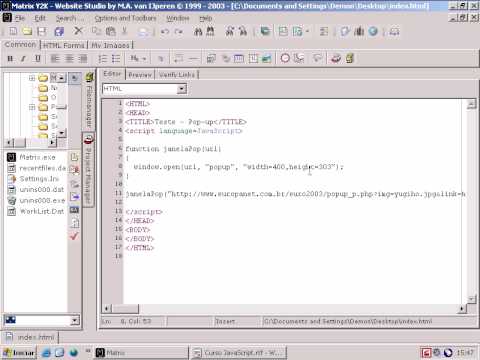Click the editor horizontal scrollbar right arrow

(x=462, y=309)
